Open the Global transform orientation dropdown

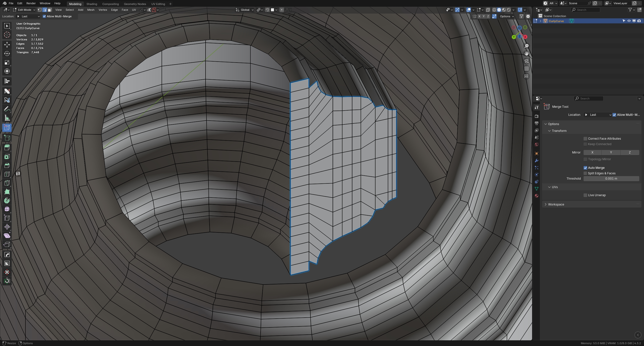point(245,10)
